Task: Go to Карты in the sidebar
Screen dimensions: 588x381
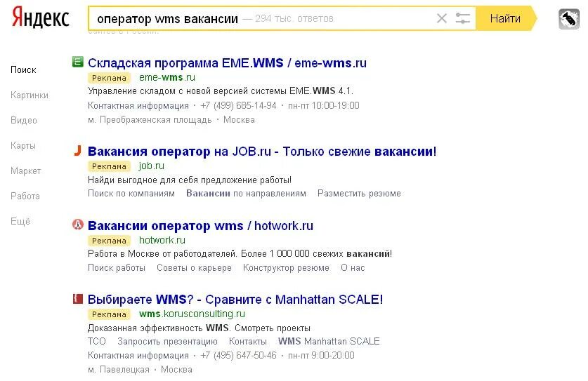Action: pos(23,145)
